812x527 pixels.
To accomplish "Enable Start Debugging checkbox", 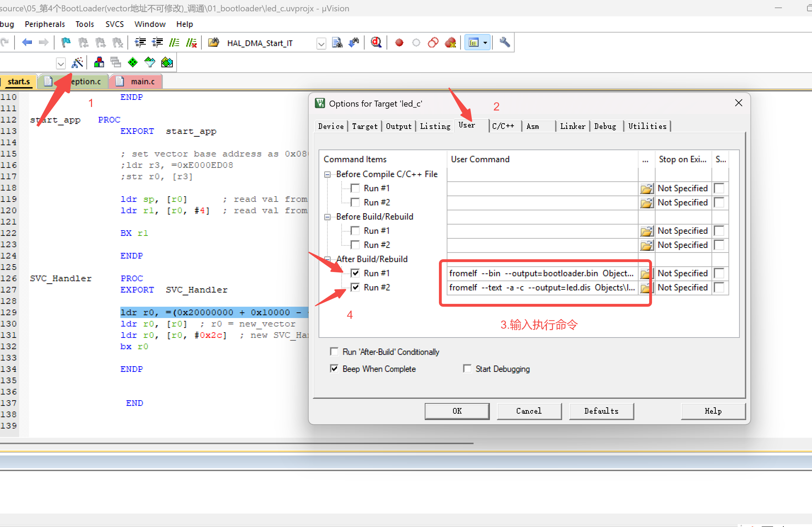I will coord(467,368).
